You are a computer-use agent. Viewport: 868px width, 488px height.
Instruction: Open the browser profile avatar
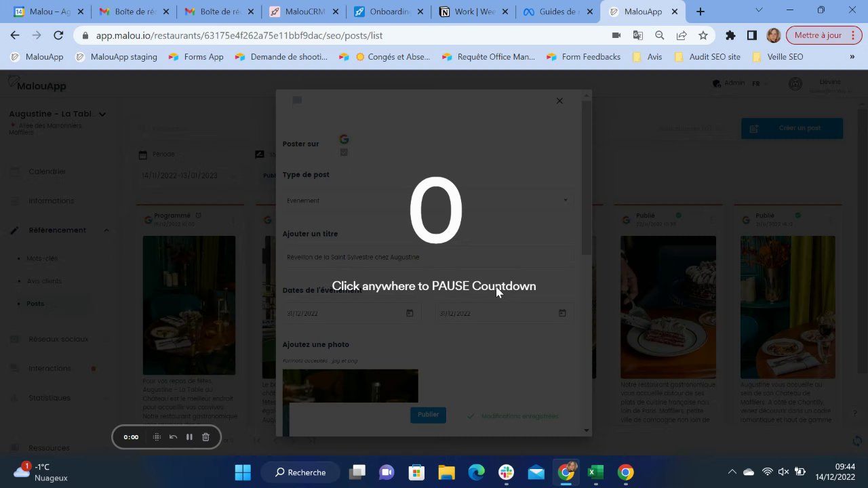coord(773,35)
